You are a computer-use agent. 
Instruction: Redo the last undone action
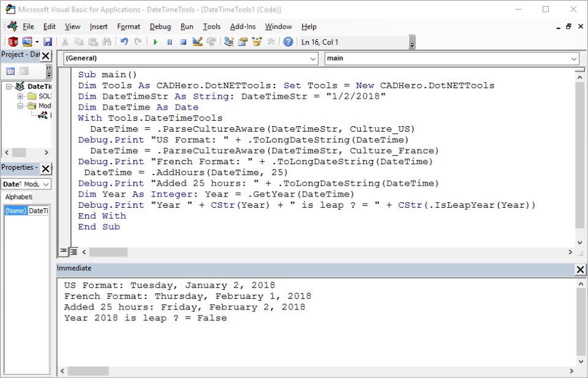(138, 42)
